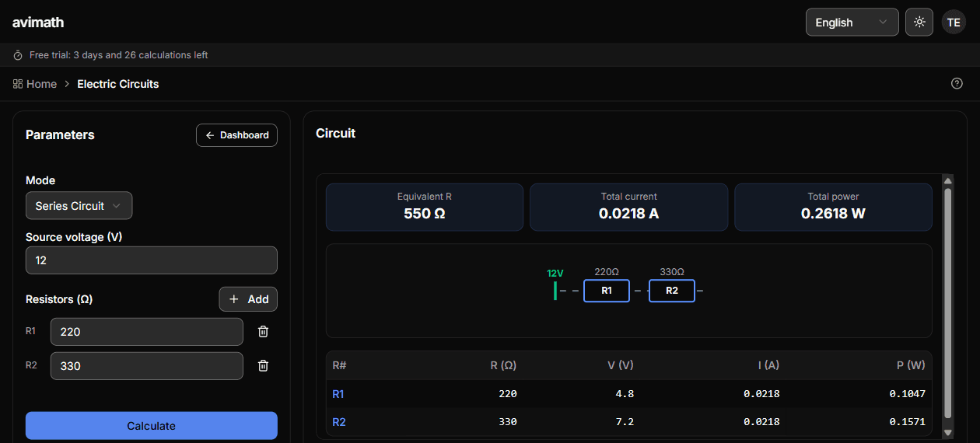Focus the Source voltage input field
The image size is (980, 443).
pos(152,260)
